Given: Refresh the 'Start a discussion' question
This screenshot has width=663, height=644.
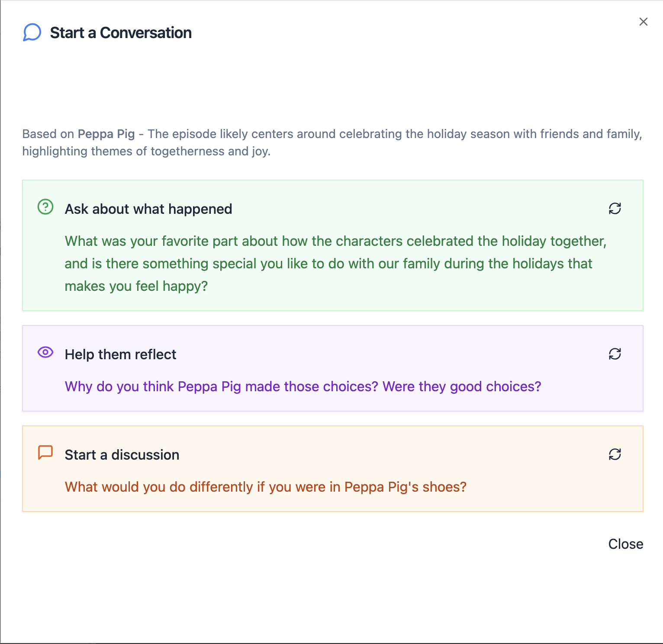Looking at the screenshot, I should [615, 454].
